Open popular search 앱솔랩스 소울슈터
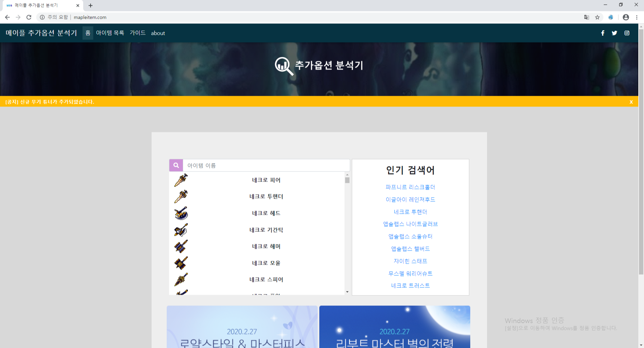 [x=410, y=236]
